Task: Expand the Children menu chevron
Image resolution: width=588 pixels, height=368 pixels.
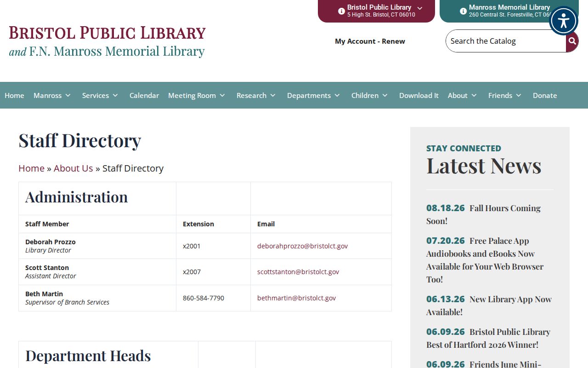Action: coord(385,95)
